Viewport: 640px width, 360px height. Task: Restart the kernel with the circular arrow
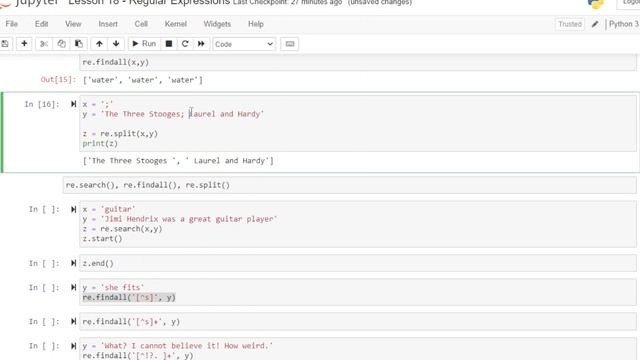click(x=185, y=44)
